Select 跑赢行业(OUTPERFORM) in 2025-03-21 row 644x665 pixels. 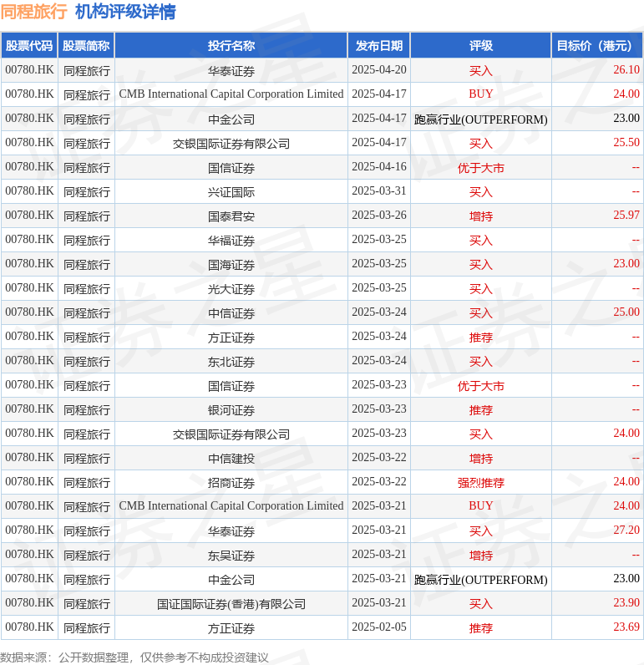coord(481,579)
